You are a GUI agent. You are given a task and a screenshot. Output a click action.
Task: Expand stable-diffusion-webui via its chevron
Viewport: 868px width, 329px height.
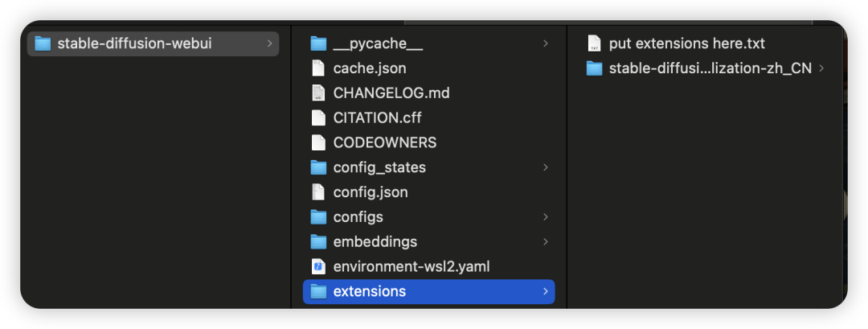pyautogui.click(x=269, y=43)
